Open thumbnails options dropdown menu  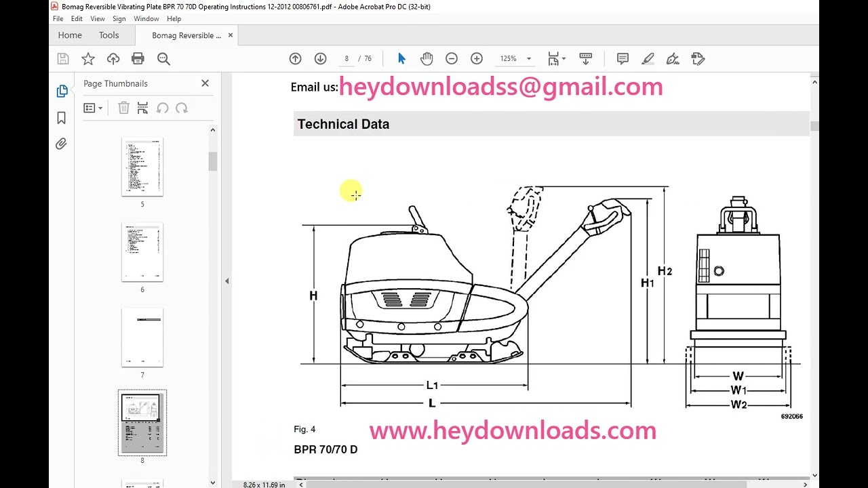[x=93, y=108]
